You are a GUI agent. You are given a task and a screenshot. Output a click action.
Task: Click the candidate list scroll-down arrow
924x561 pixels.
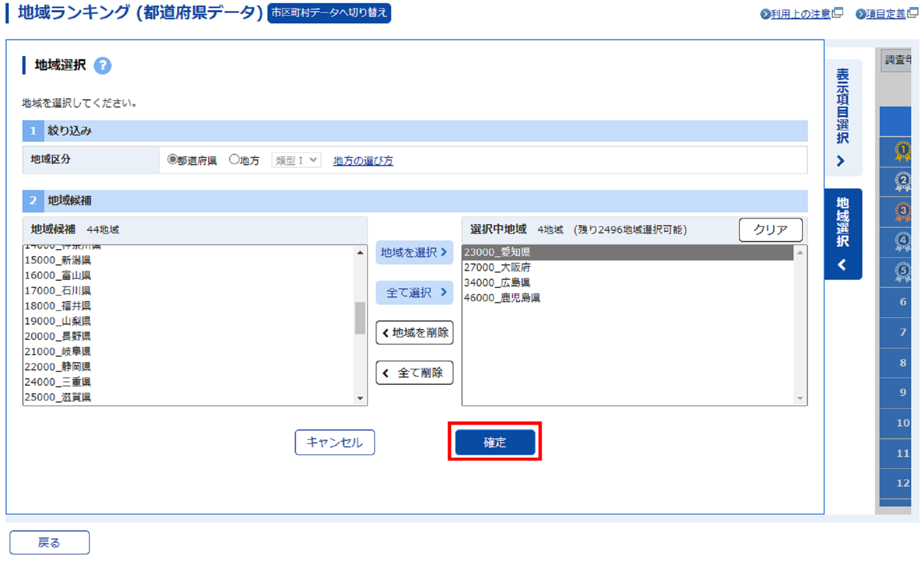(x=360, y=398)
